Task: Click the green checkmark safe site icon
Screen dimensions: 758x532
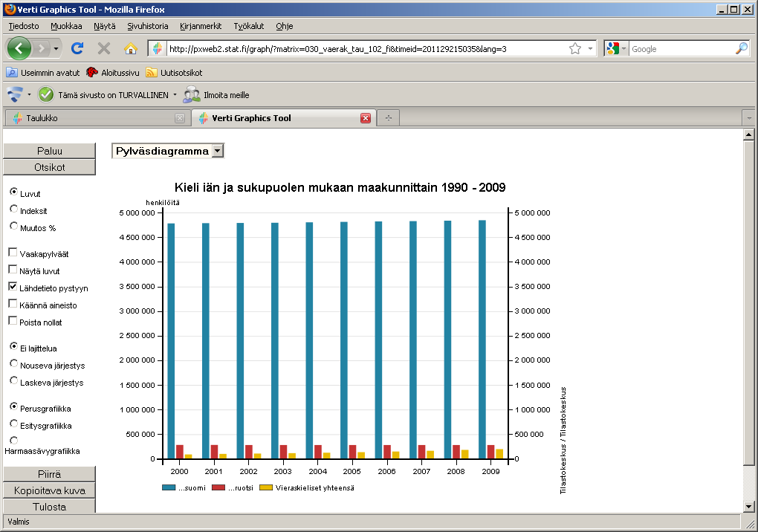Action: (x=46, y=94)
